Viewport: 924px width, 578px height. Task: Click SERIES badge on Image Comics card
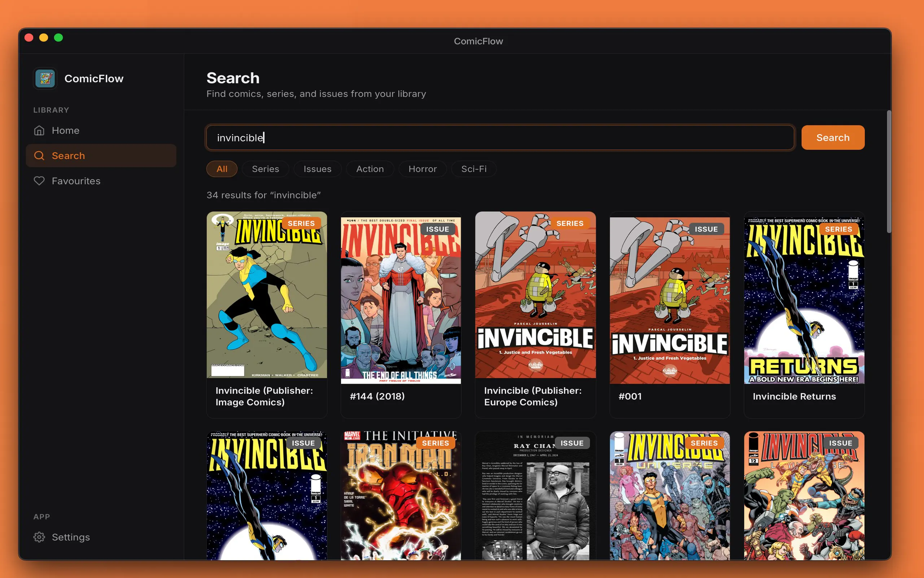click(301, 223)
